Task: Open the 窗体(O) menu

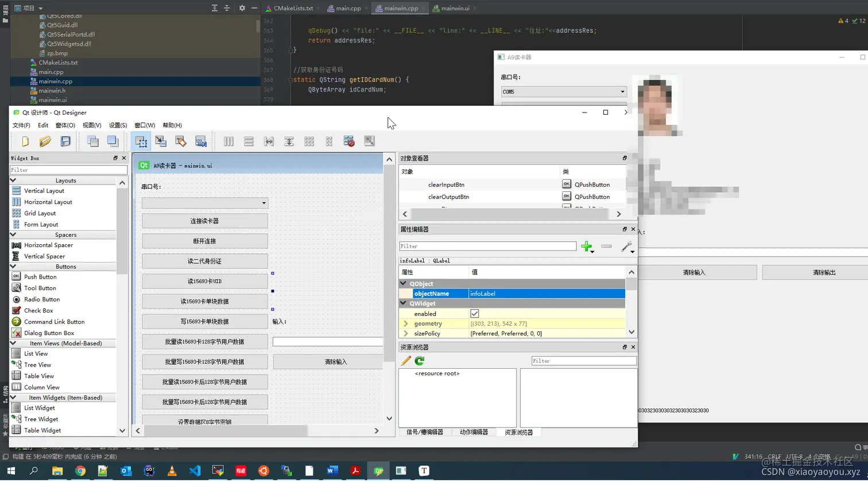Action: tap(65, 125)
